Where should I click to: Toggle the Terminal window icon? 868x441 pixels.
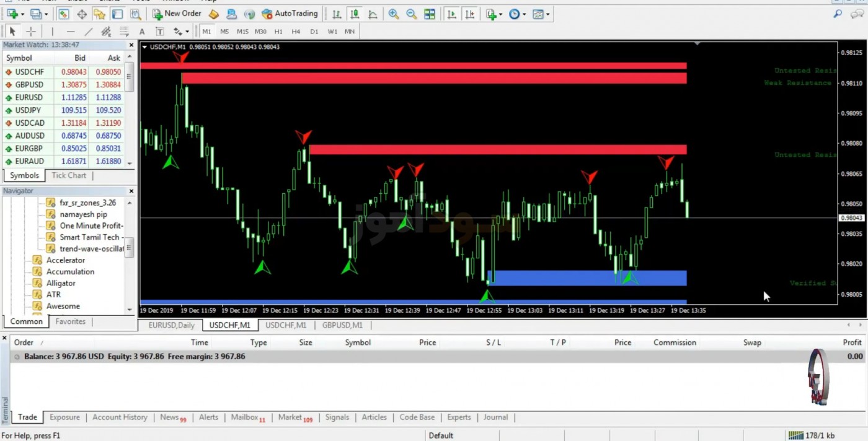point(117,14)
